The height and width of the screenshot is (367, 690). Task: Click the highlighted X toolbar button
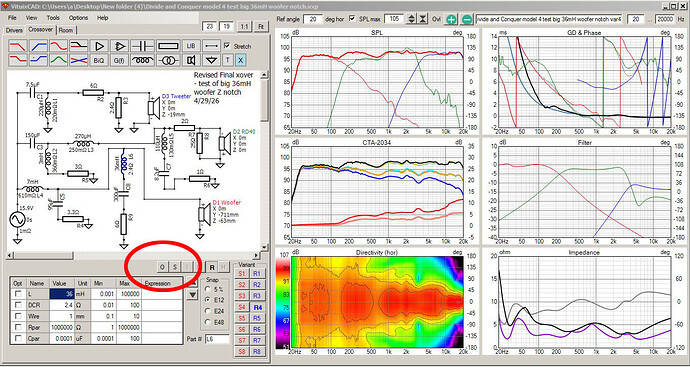point(240,60)
